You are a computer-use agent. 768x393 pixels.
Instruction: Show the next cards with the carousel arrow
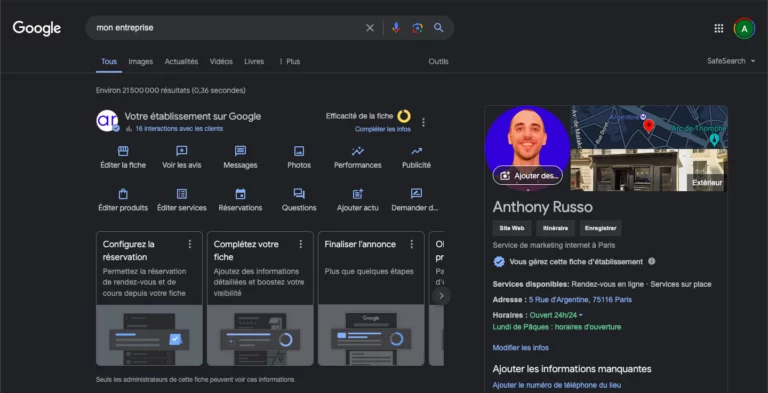(x=441, y=296)
